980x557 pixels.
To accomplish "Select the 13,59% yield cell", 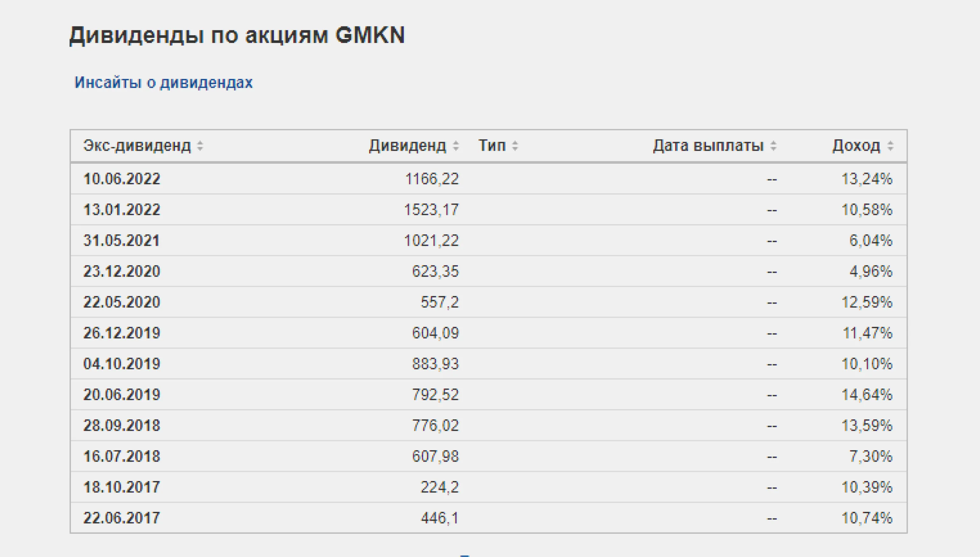I will 867,425.
